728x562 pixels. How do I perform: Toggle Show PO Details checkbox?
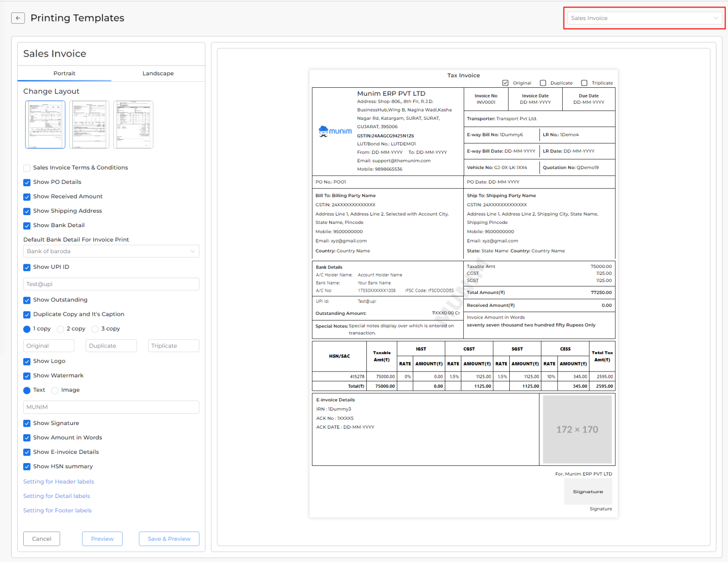click(x=27, y=182)
